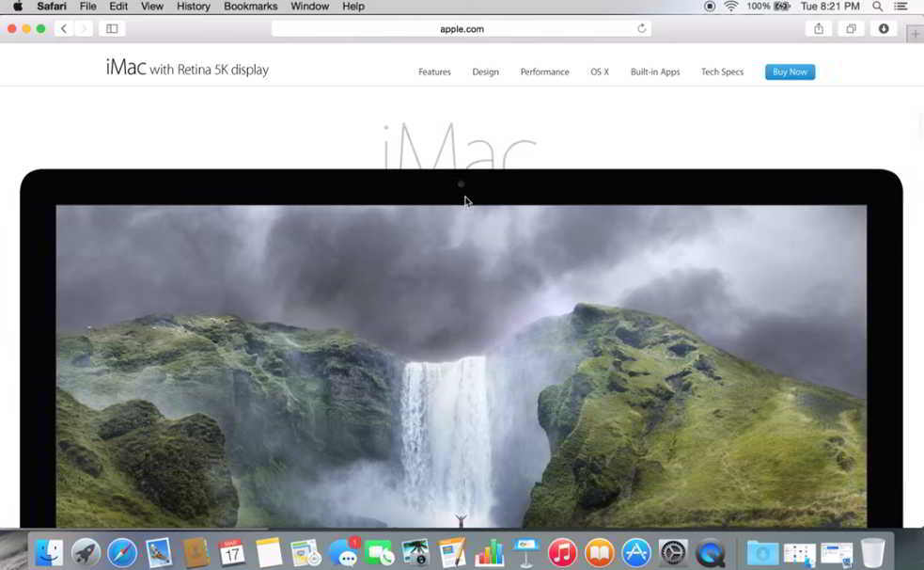Open the Apple menu
924x570 pixels.
pyautogui.click(x=18, y=7)
